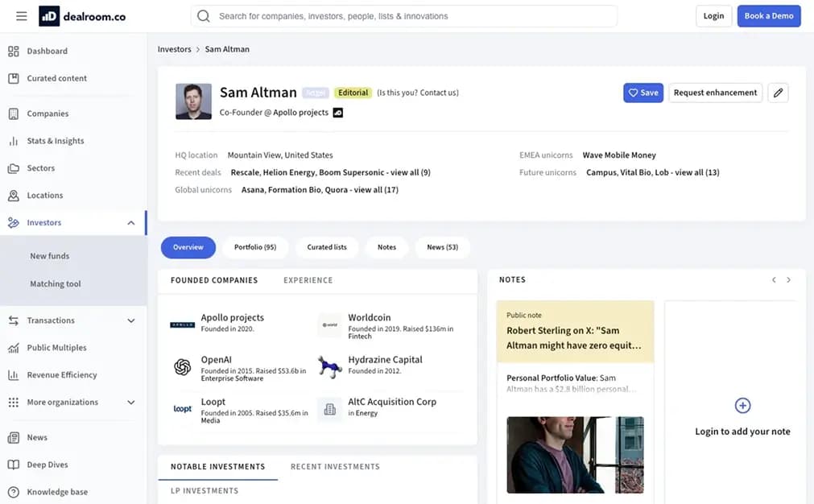Click the search magnifier icon

coord(204,16)
